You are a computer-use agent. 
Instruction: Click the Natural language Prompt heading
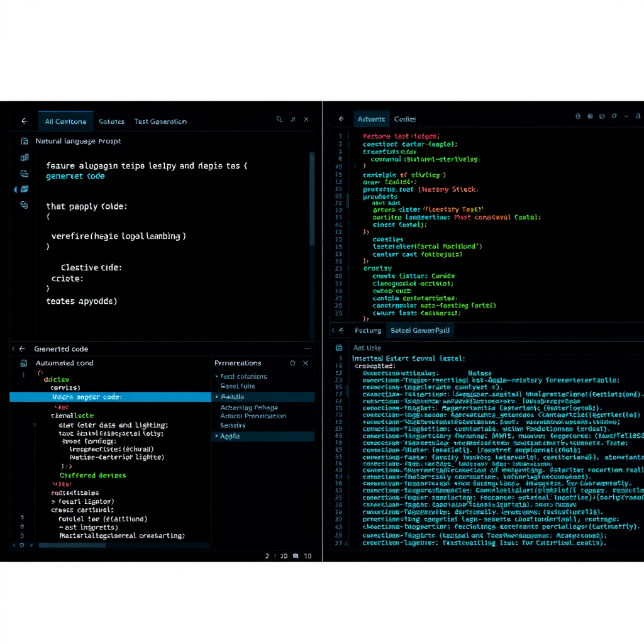click(78, 142)
